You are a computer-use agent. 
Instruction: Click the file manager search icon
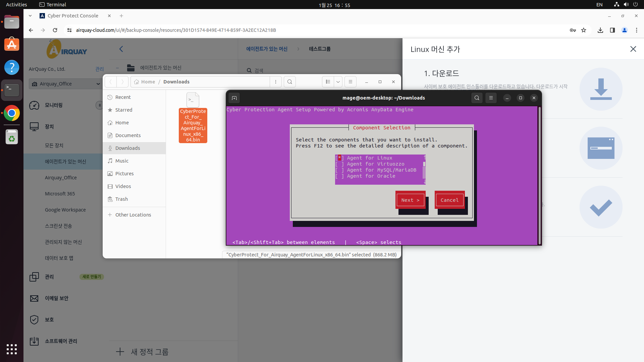pyautogui.click(x=289, y=82)
